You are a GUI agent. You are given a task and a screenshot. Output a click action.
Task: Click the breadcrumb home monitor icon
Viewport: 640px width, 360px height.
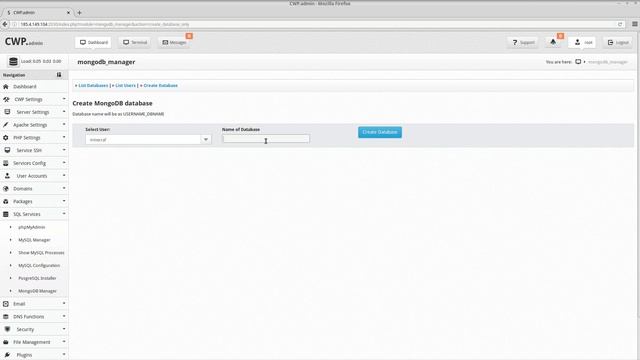tap(578, 62)
